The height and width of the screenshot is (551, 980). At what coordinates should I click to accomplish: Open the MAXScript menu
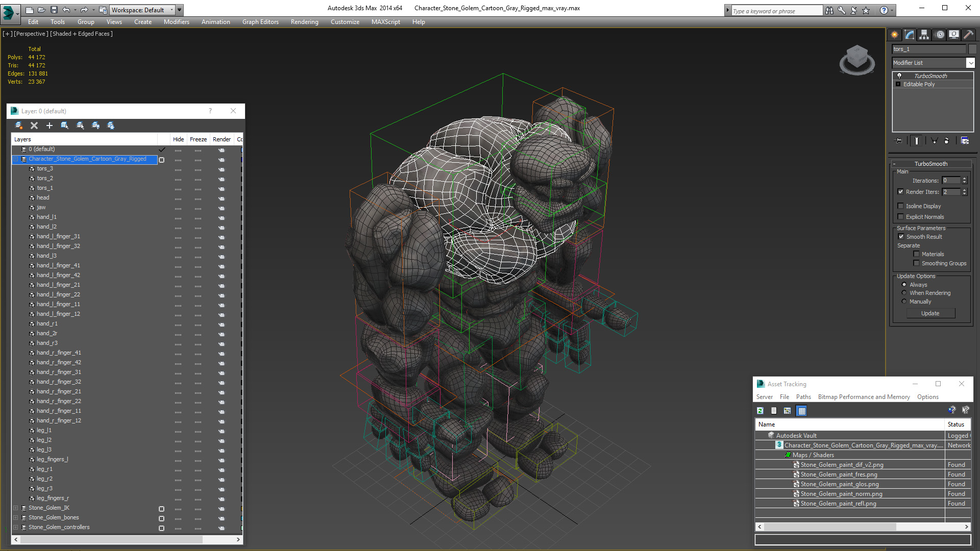coord(386,22)
